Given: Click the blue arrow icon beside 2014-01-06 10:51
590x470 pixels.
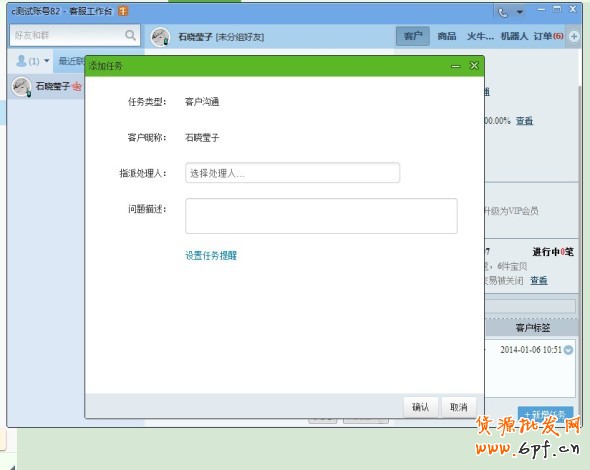Looking at the screenshot, I should point(569,350).
